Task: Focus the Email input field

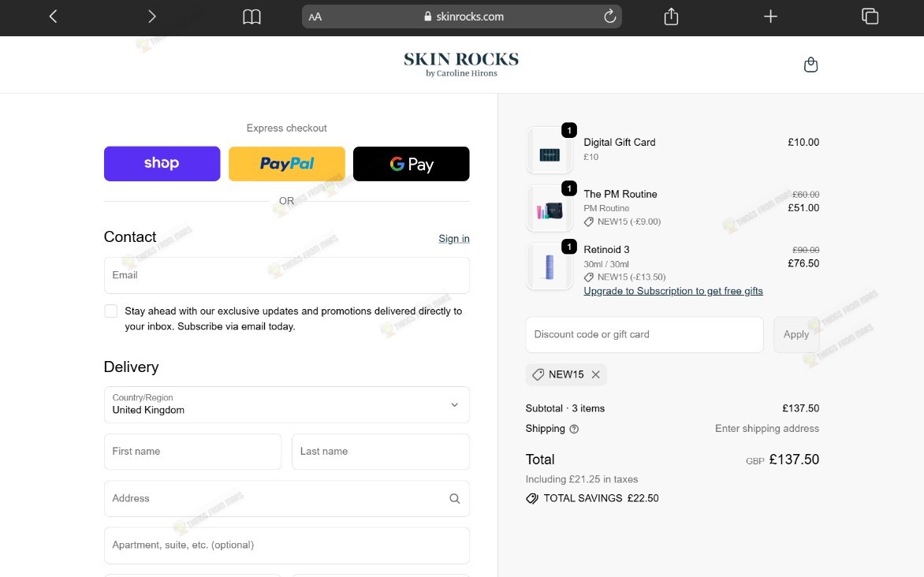Action: (x=287, y=275)
